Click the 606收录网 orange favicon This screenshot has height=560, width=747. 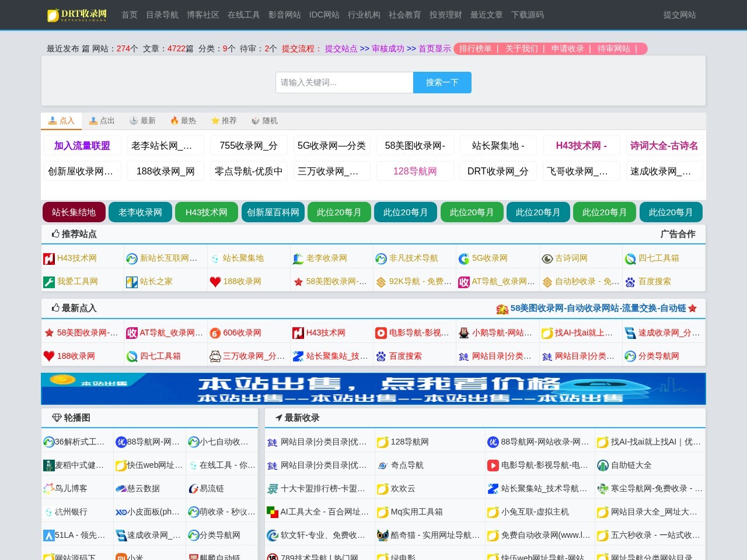(215, 333)
